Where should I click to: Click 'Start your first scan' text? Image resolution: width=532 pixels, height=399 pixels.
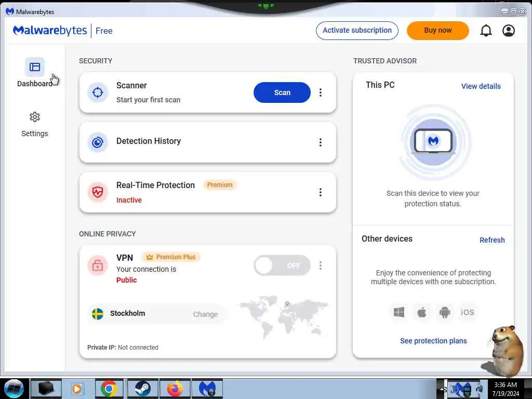148,100
